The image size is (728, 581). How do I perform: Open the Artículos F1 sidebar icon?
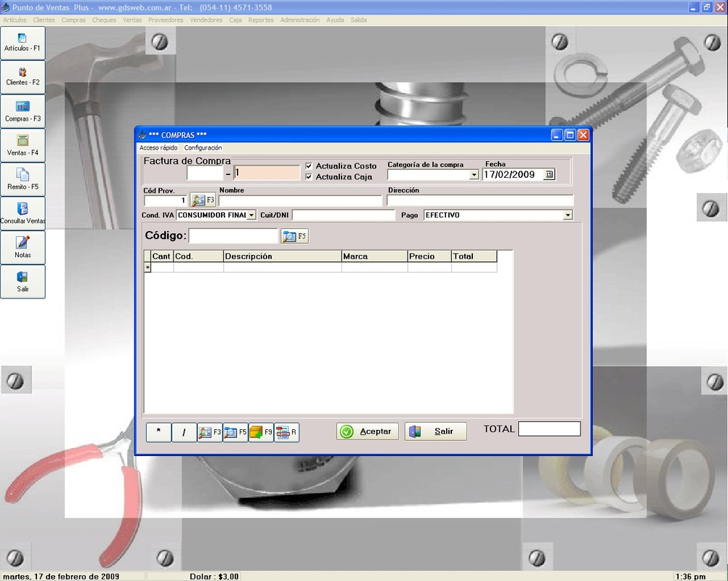[x=23, y=42]
